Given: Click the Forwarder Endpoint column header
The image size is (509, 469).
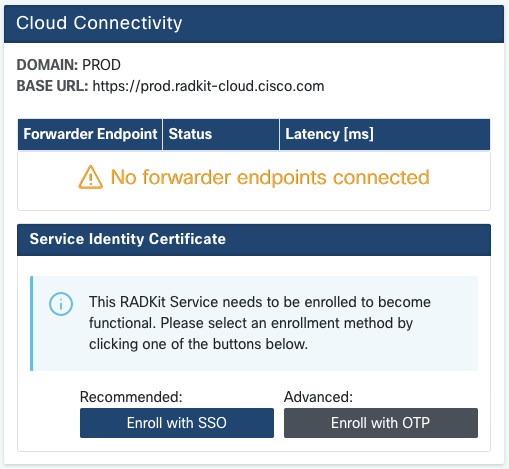Looking at the screenshot, I should coord(90,134).
